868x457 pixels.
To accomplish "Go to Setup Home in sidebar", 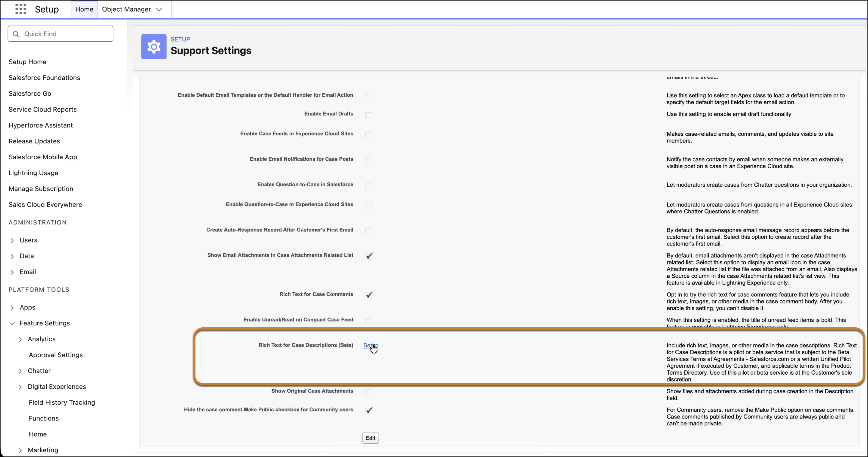I will click(28, 62).
